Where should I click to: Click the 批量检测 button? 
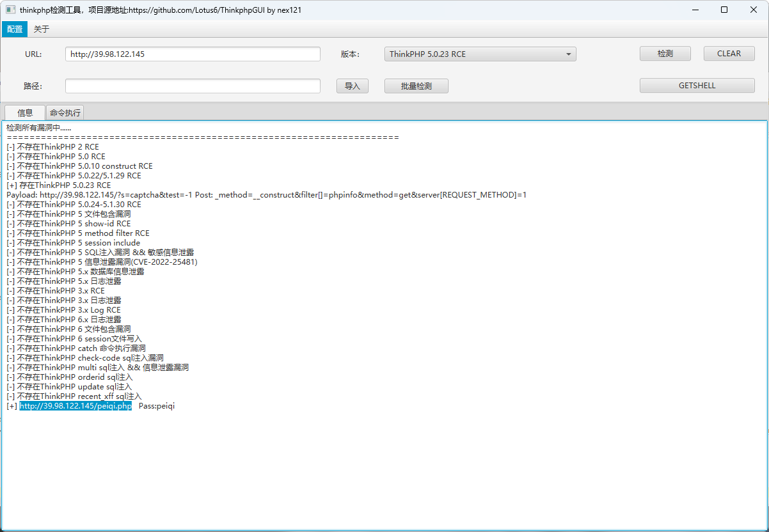coord(416,86)
